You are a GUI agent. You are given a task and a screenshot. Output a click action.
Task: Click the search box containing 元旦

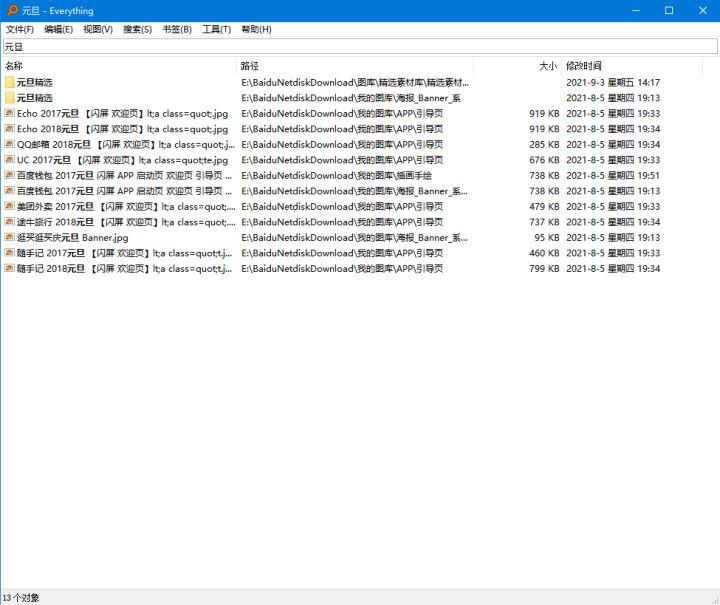359,46
